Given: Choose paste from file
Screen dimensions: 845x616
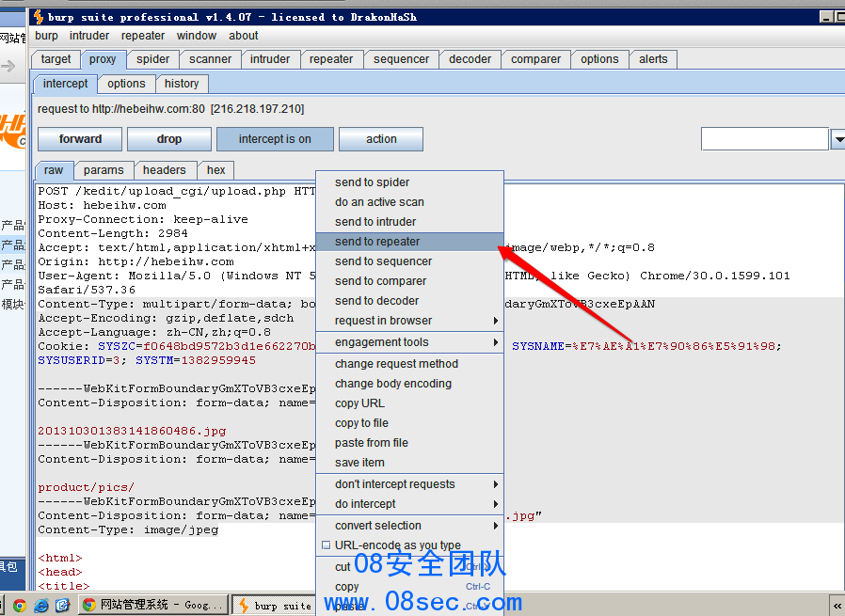Looking at the screenshot, I should click(409, 443).
